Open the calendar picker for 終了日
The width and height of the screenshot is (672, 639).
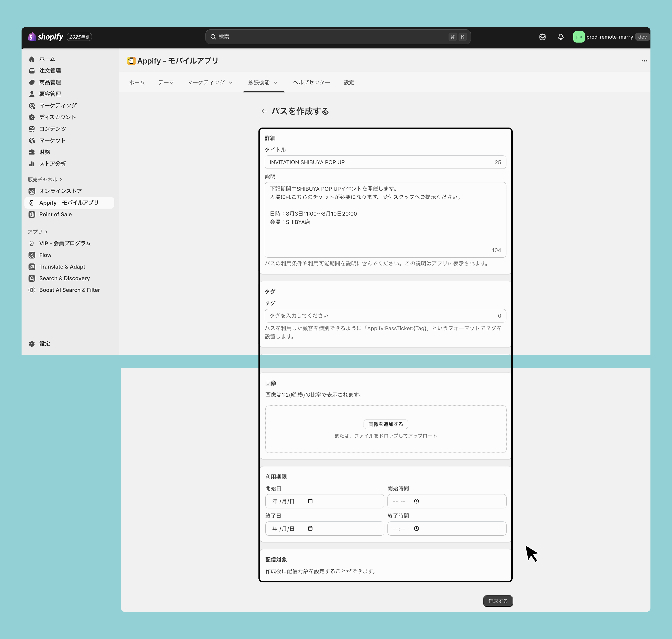pyautogui.click(x=310, y=528)
